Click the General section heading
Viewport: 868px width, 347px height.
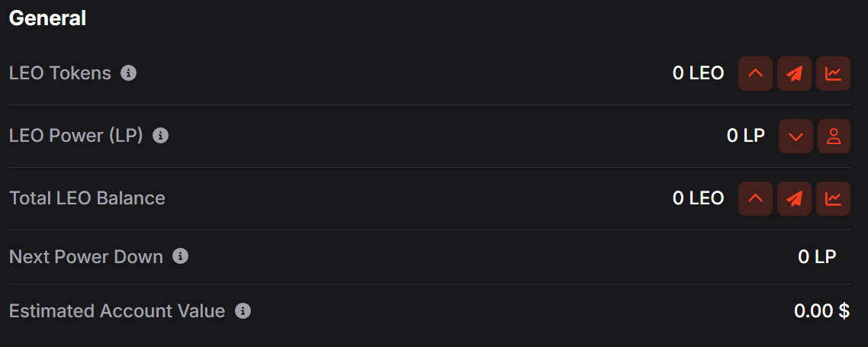(x=47, y=18)
